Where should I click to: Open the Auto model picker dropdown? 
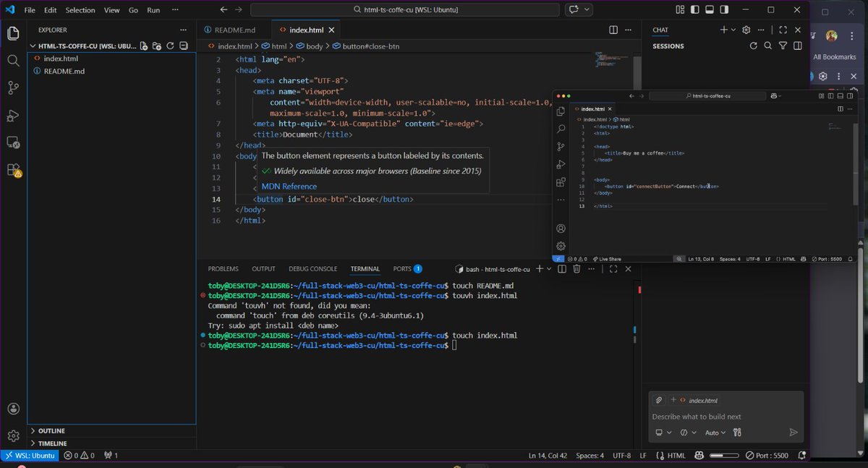point(715,433)
